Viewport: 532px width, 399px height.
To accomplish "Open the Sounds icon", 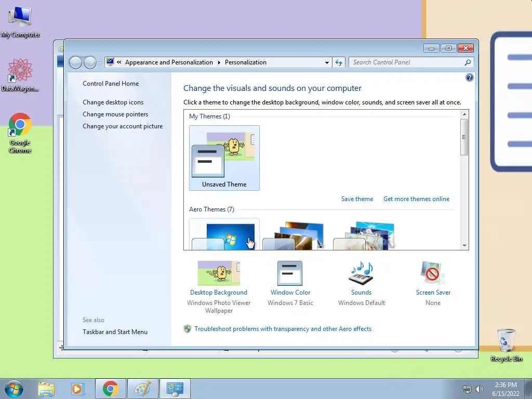I will click(361, 273).
